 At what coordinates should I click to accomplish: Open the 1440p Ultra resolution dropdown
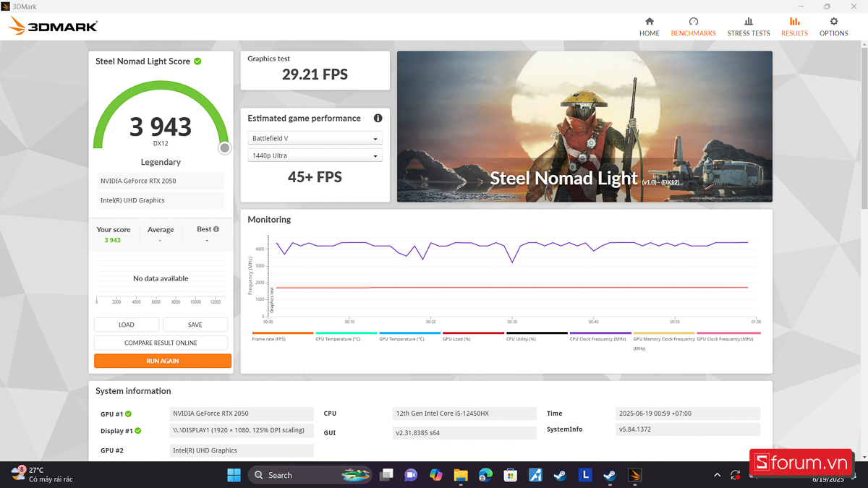coord(315,155)
